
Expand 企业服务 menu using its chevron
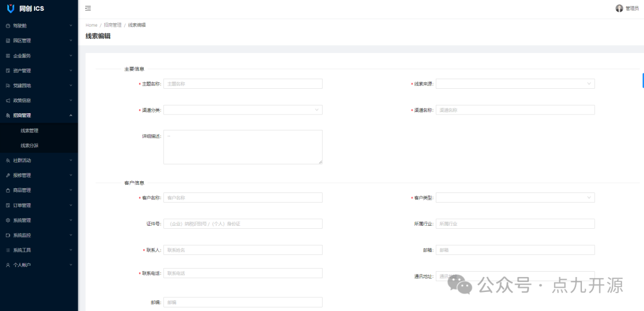click(70, 55)
